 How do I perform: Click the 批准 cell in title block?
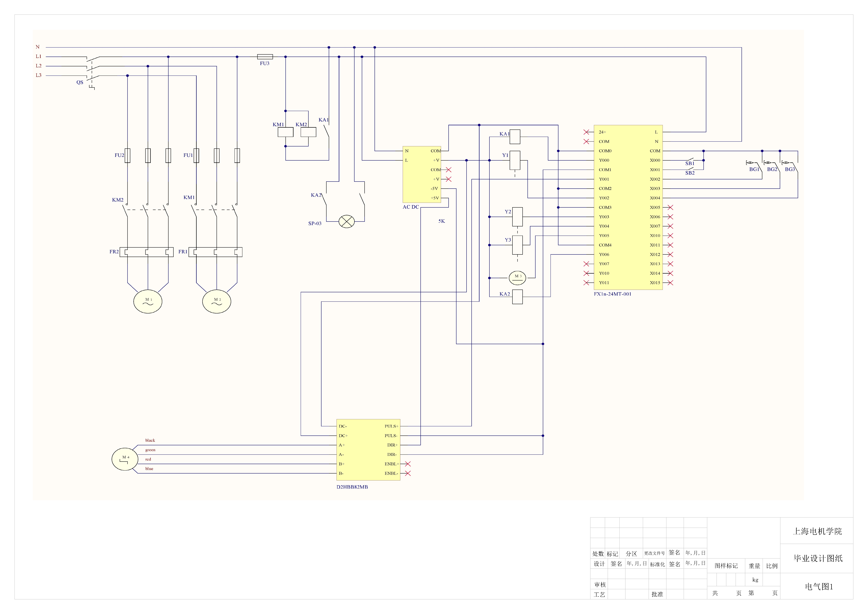657,594
